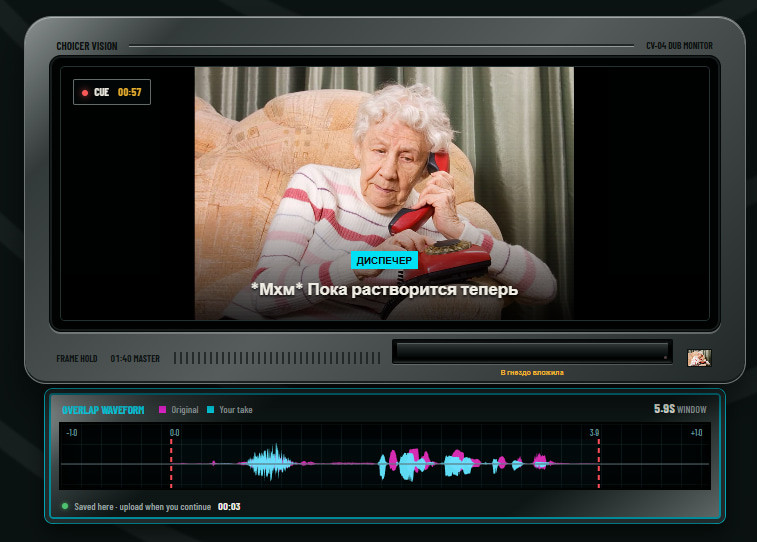757x542 pixels.
Task: Click the red dashed marker at 3.9
Action: [x=599, y=463]
